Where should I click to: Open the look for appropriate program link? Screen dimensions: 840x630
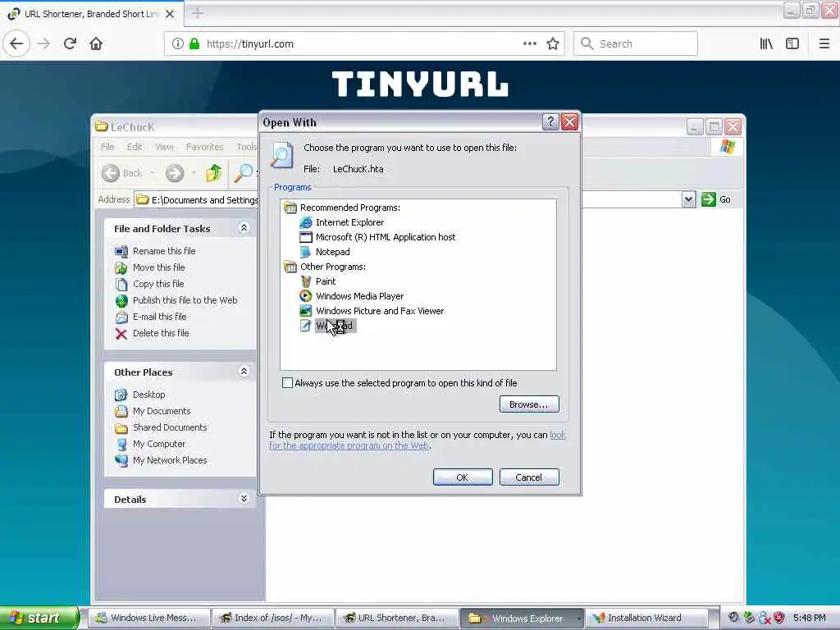[x=349, y=445]
